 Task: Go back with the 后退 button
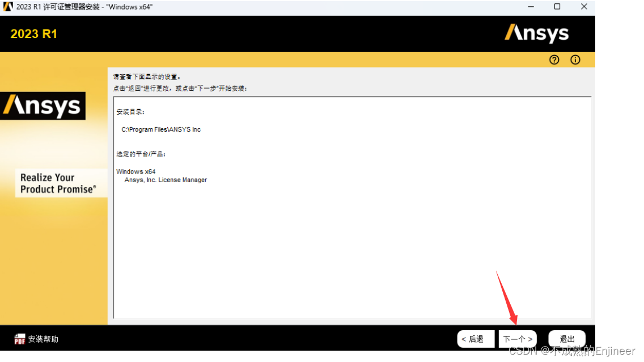476,339
